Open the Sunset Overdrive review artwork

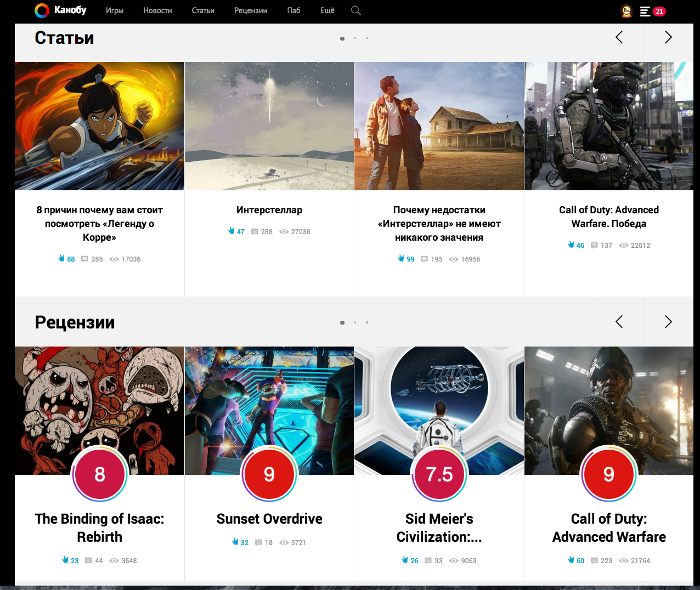tap(269, 400)
